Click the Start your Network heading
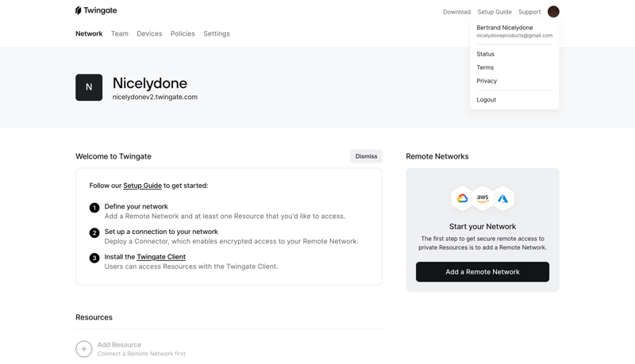 [x=483, y=227]
